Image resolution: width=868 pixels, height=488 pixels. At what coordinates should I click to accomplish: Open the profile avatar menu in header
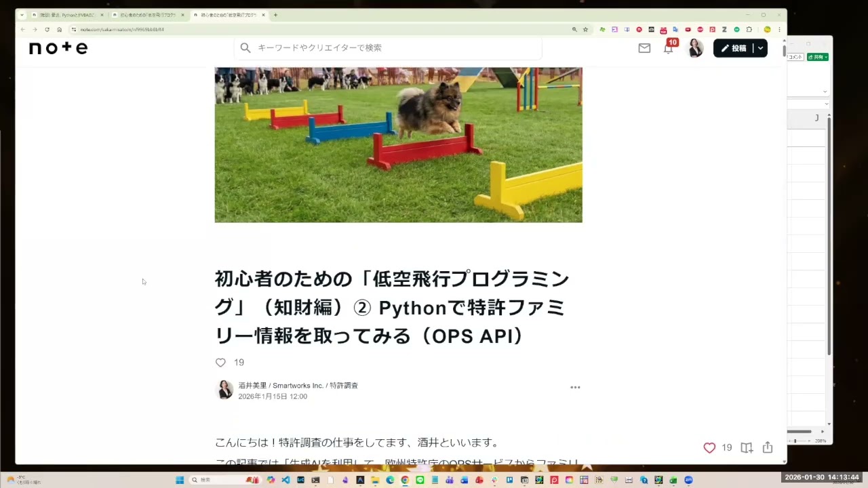click(695, 48)
